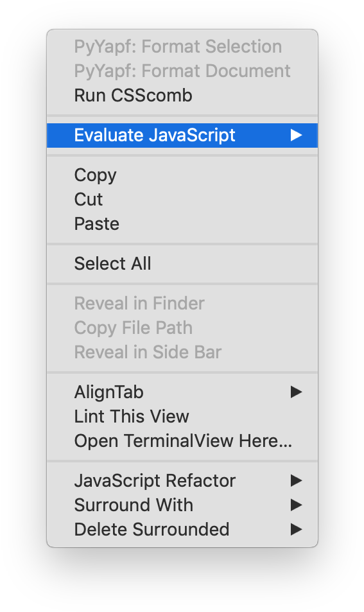Click the greyed Copy File Path item
This screenshot has width=364, height=612.
[x=182, y=328]
